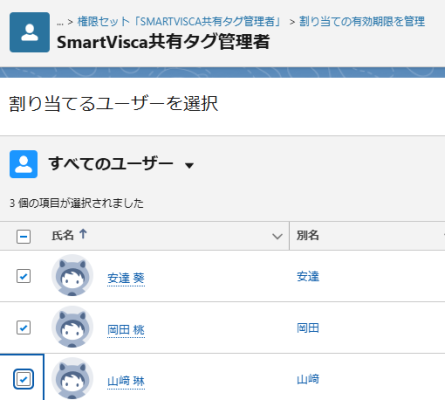Image resolution: width=445 pixels, height=400 pixels.
Task: Uncheck the checkbox for 岡田 桃
Action: 24,328
